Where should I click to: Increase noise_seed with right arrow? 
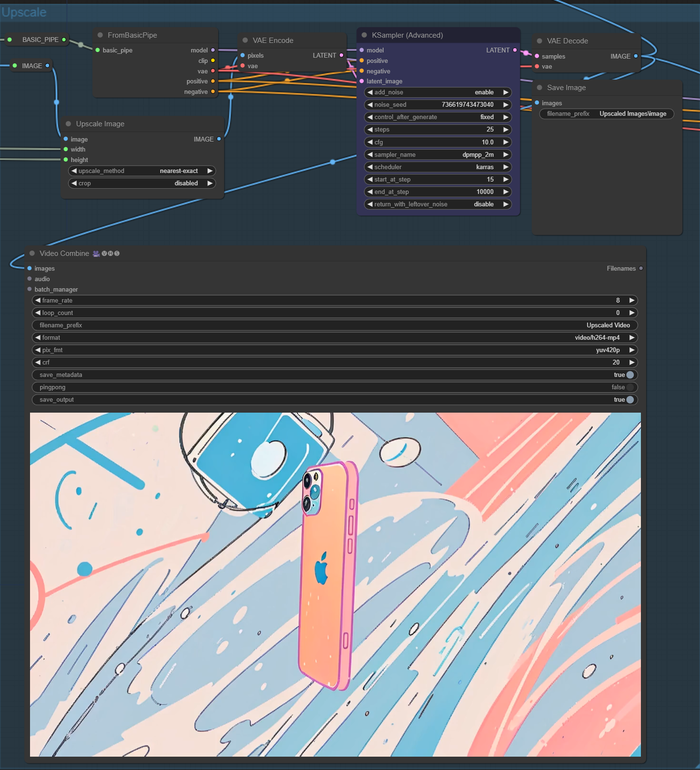[x=506, y=105]
